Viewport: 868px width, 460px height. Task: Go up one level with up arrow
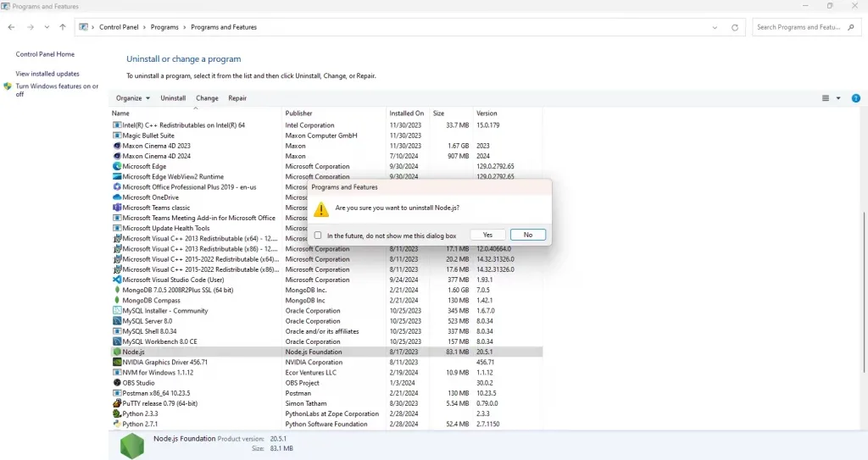click(x=63, y=27)
